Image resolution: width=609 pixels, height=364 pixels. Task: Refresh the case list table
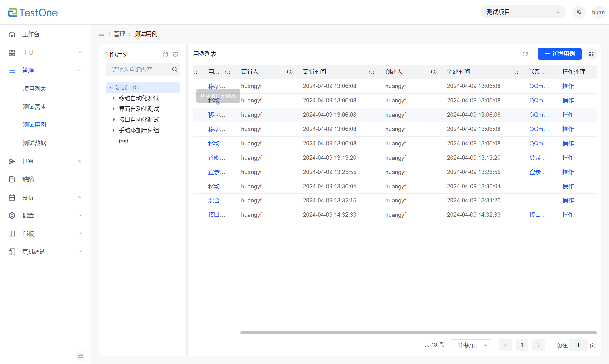(525, 54)
